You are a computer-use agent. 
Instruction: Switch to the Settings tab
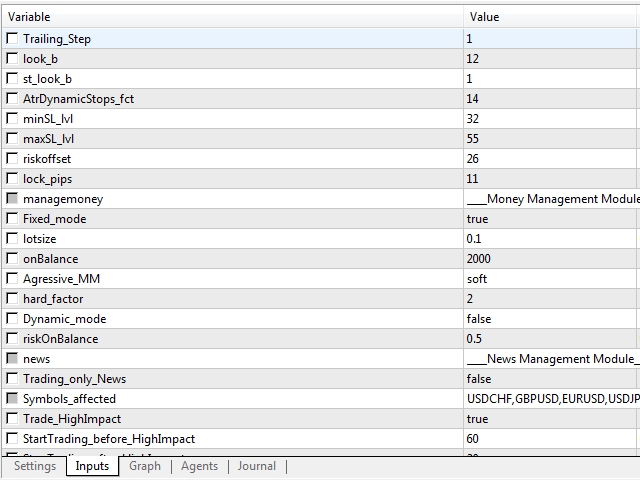(35, 466)
